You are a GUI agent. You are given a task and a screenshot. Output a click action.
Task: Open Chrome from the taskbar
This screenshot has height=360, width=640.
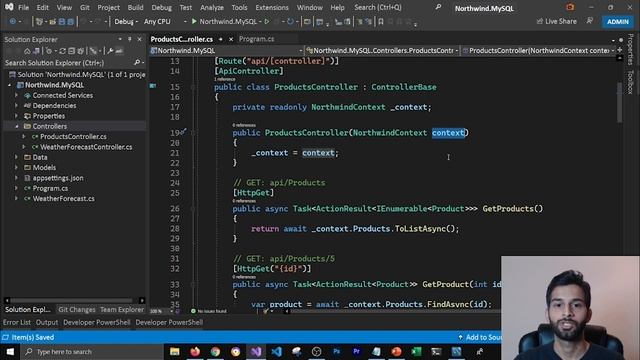click(216, 351)
